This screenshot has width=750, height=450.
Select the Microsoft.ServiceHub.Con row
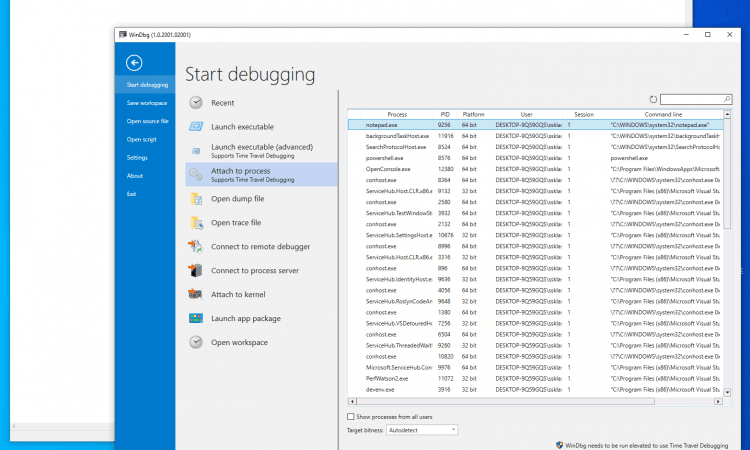535,367
